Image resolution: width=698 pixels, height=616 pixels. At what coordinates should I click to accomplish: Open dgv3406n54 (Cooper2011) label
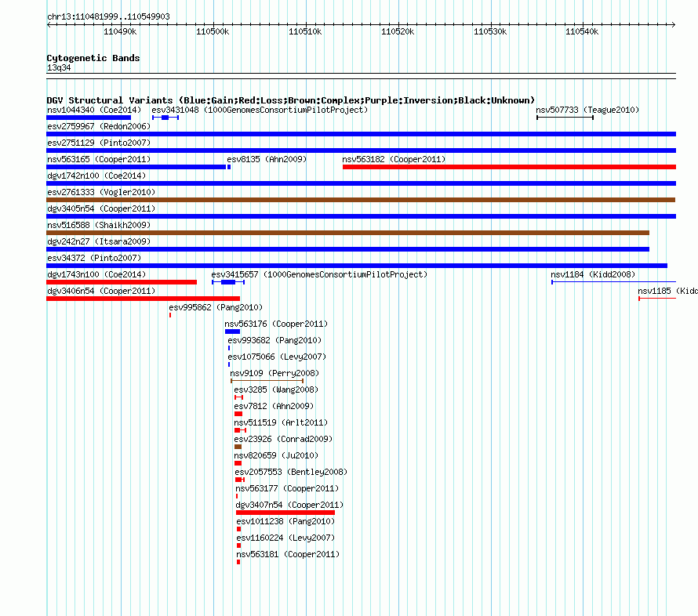pos(101,291)
